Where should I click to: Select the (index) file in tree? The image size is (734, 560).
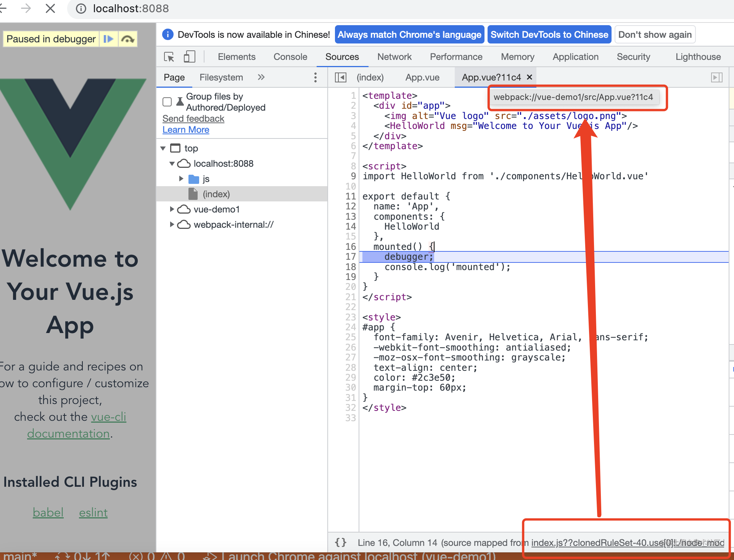(216, 194)
